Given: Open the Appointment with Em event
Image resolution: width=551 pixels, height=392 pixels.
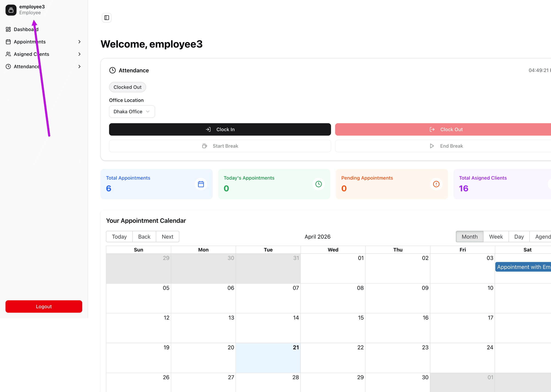Looking at the screenshot, I should pos(523,267).
